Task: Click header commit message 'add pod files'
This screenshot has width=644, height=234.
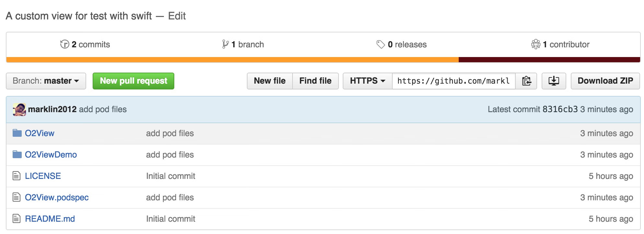Action: click(103, 109)
